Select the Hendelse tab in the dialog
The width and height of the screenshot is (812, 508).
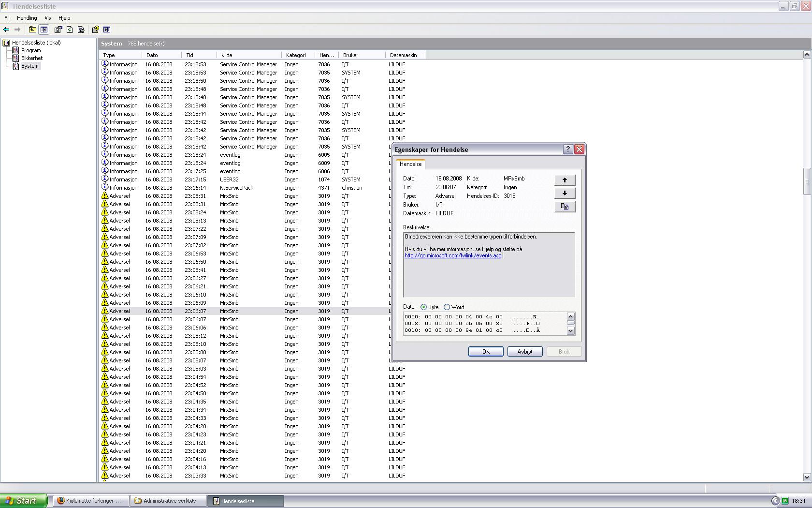[x=410, y=164]
